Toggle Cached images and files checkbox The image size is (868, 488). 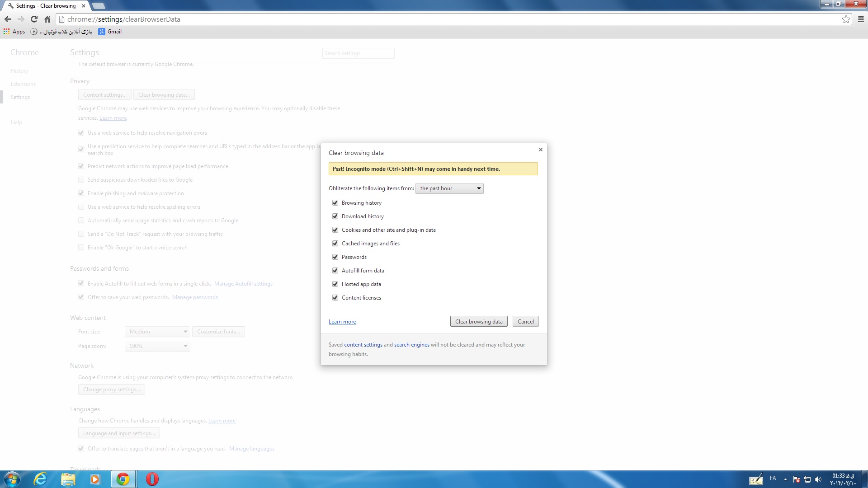[x=335, y=244]
